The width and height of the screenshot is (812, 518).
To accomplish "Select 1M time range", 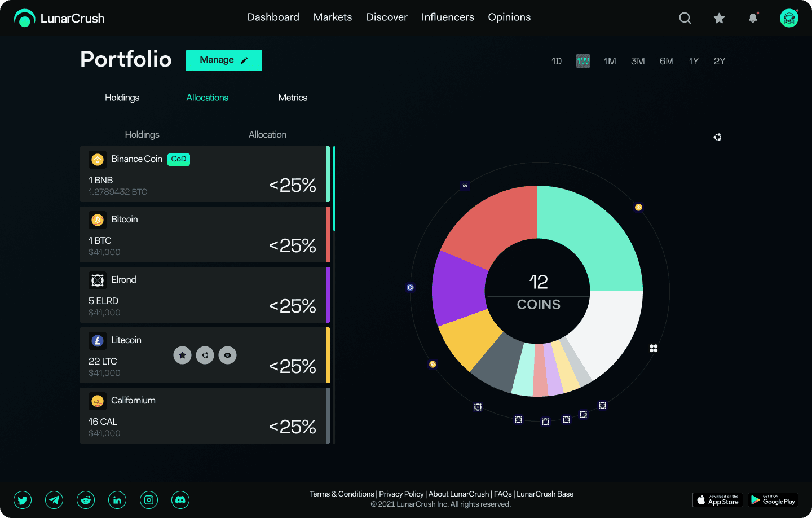I will pyautogui.click(x=610, y=61).
